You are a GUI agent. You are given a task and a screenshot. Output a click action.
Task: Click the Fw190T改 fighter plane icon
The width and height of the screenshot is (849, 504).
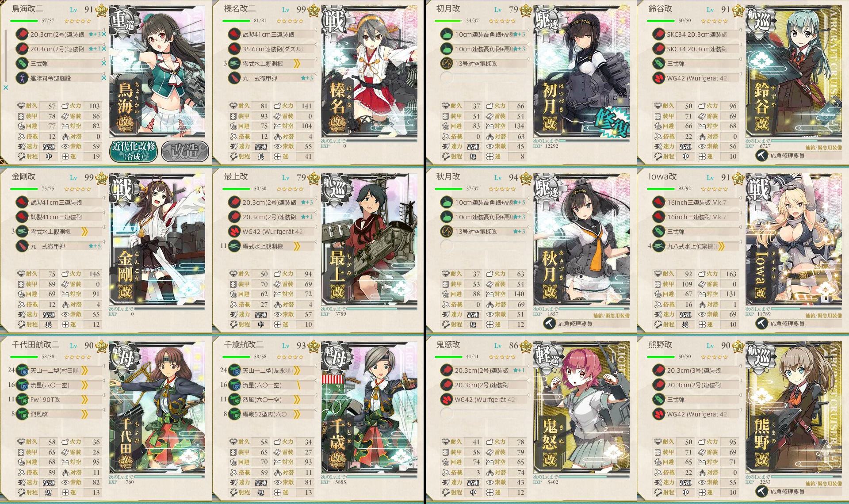(x=22, y=400)
